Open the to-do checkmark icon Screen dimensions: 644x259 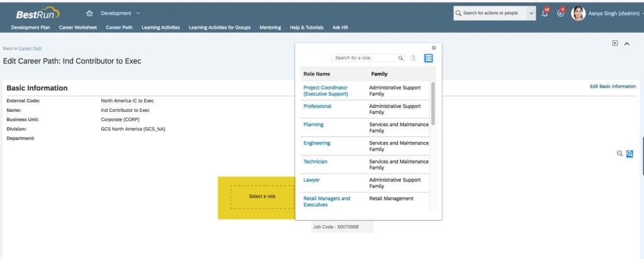click(x=560, y=13)
